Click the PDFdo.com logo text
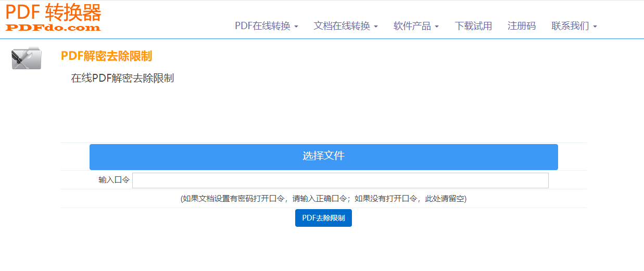The image size is (644, 271). click(x=53, y=28)
